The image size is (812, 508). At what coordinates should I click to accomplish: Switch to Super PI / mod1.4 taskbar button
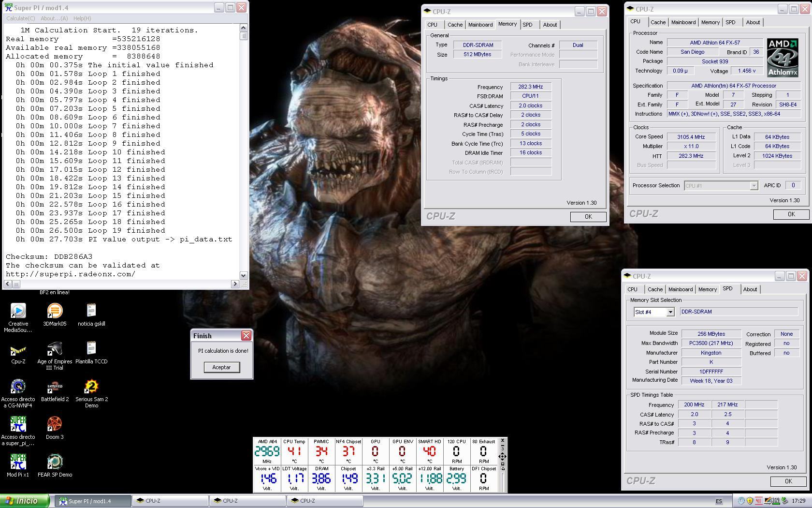[92, 501]
